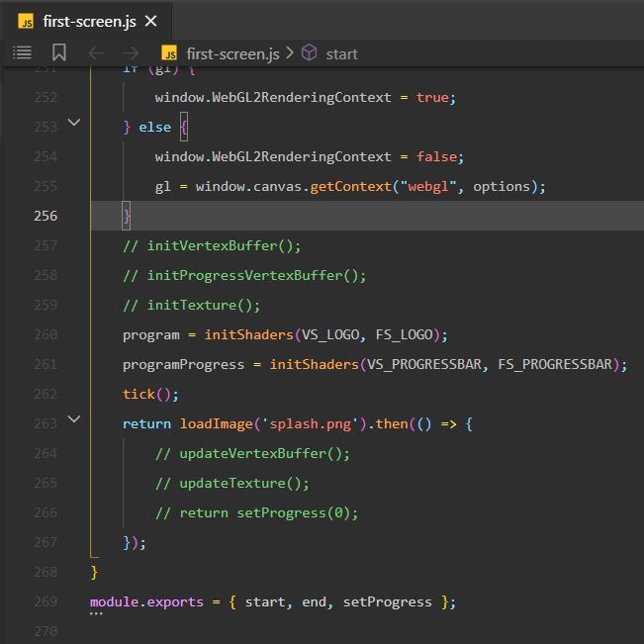The width and height of the screenshot is (644, 644).
Task: Click the 'splash.png' string
Action: click(310, 423)
